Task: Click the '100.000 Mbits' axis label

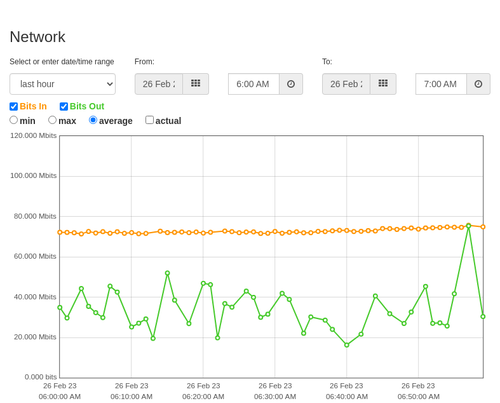Action: point(33,176)
